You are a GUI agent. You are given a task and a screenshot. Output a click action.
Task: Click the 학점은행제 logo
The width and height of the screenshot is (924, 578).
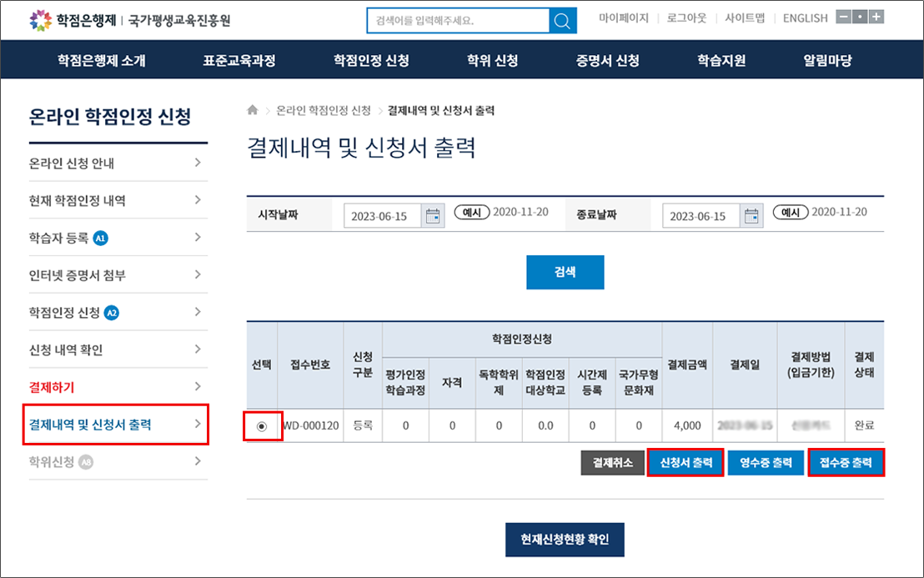71,18
